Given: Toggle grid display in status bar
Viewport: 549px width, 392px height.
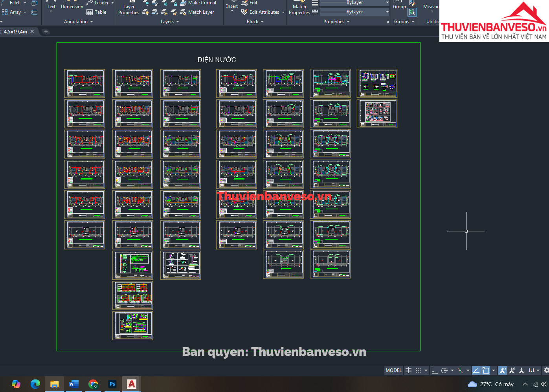Looking at the screenshot, I should [409, 370].
